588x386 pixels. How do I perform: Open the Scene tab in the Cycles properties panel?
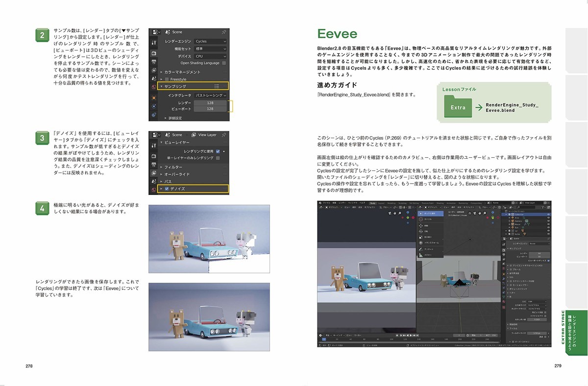(x=154, y=78)
